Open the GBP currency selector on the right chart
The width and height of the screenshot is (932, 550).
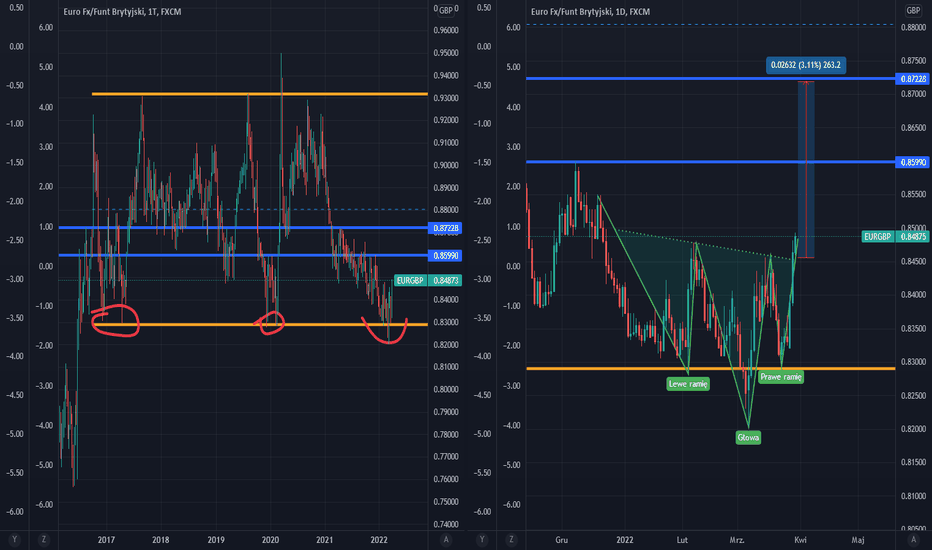(x=913, y=10)
